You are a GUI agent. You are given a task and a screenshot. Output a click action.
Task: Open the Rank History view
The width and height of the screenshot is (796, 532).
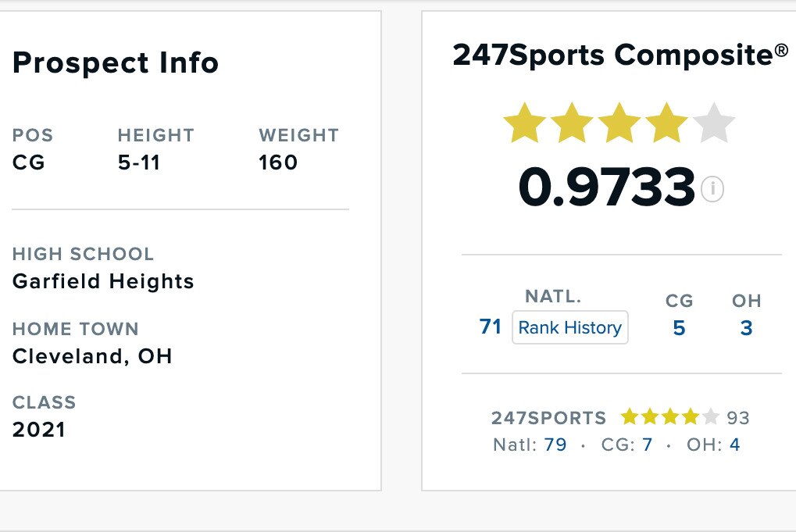coord(570,327)
